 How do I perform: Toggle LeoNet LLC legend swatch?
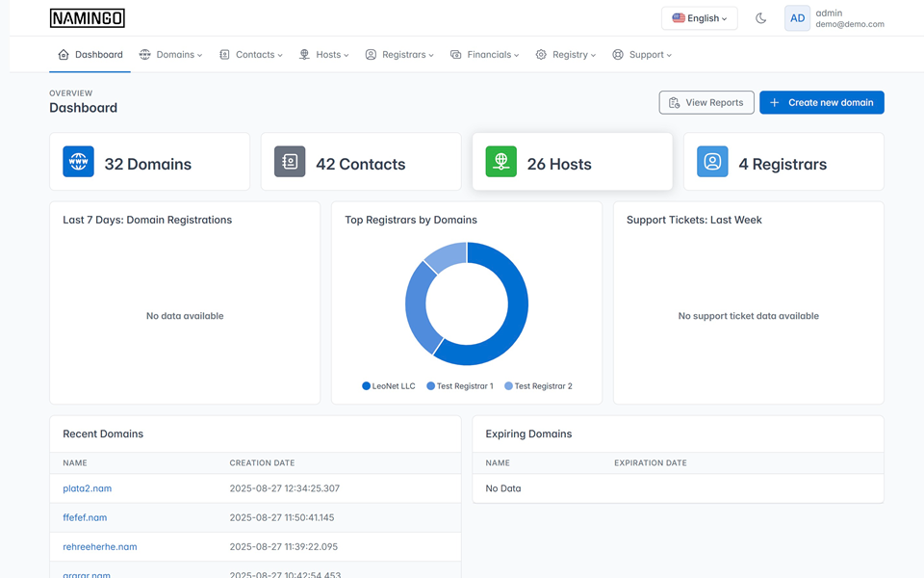366,385
